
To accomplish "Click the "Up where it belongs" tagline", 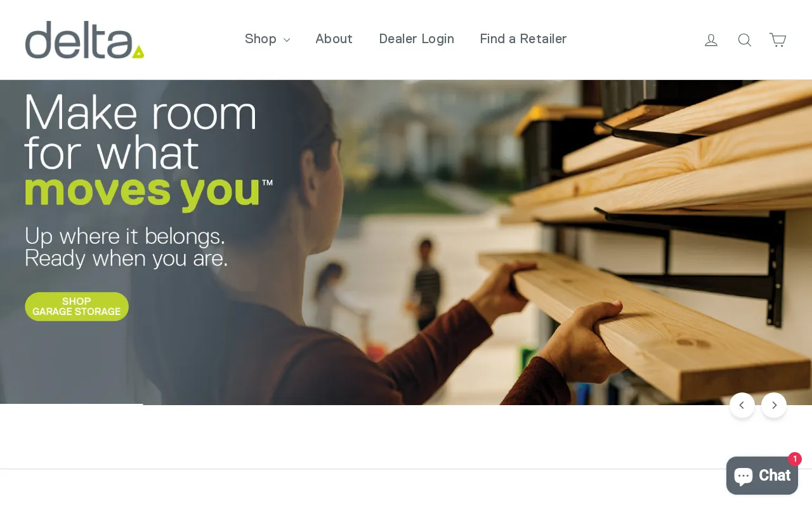I will coord(126,247).
